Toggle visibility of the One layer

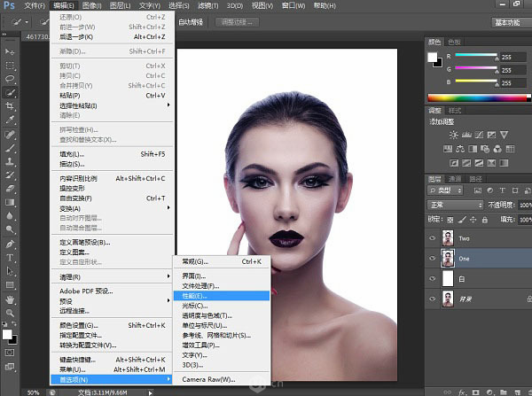point(432,258)
